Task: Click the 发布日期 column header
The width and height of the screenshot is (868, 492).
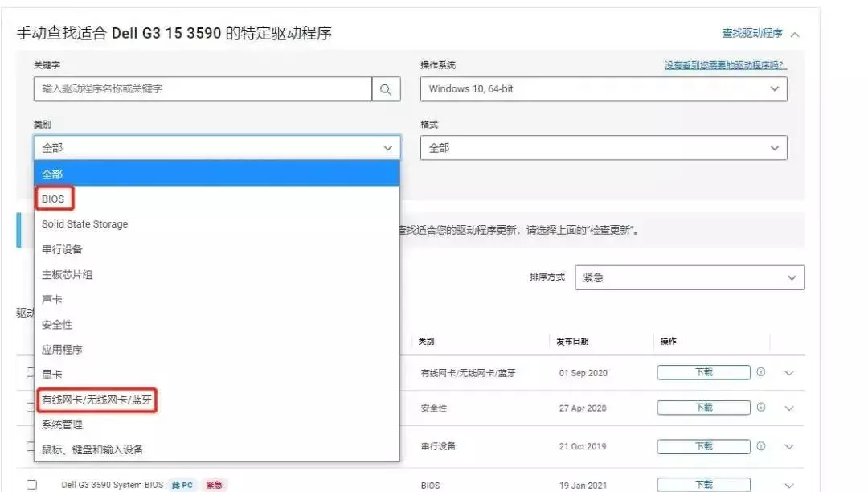Action: click(572, 342)
